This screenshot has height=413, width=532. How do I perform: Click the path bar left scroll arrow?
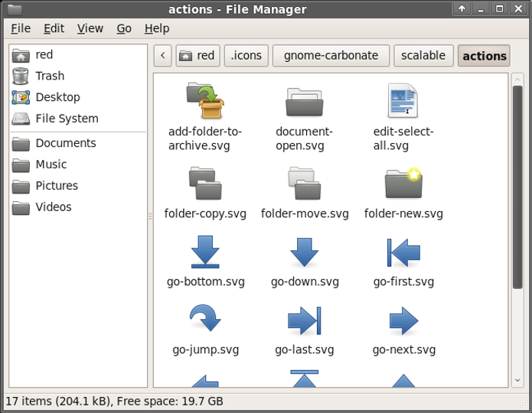tap(162, 56)
